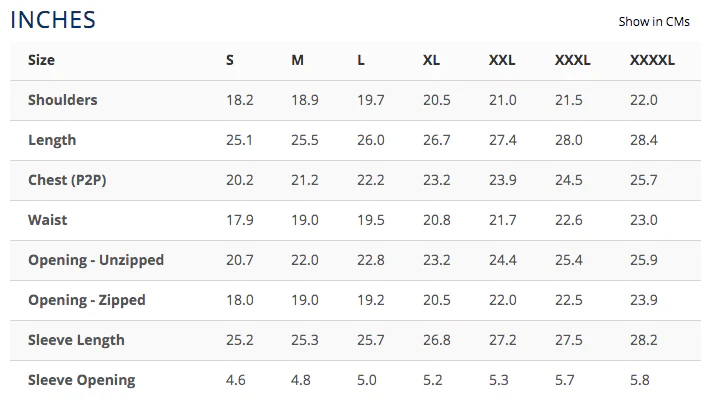Screen dimensions: 708x404
Task: Click the XXXXL size column header
Action: pos(652,60)
